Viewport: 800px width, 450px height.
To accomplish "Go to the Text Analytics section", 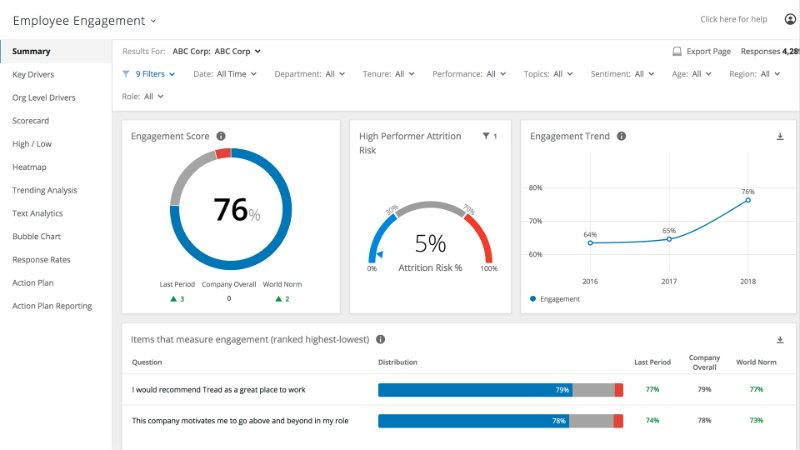I will [37, 213].
